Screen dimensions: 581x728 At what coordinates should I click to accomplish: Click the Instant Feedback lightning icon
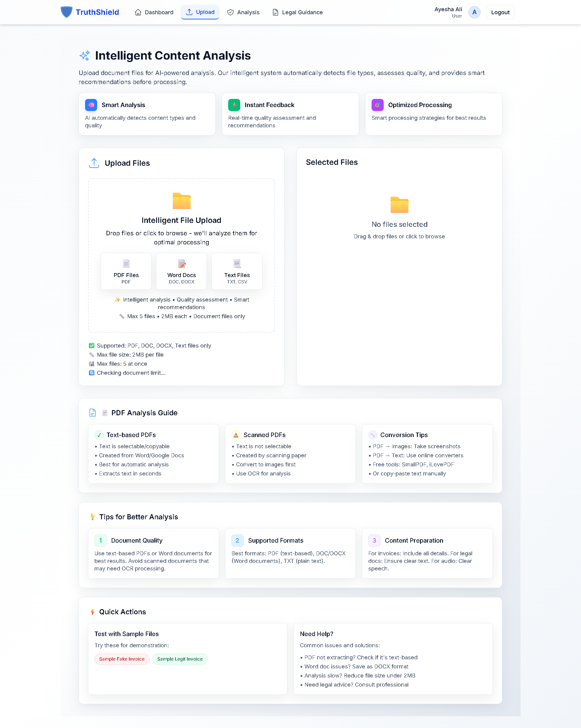[x=234, y=105]
